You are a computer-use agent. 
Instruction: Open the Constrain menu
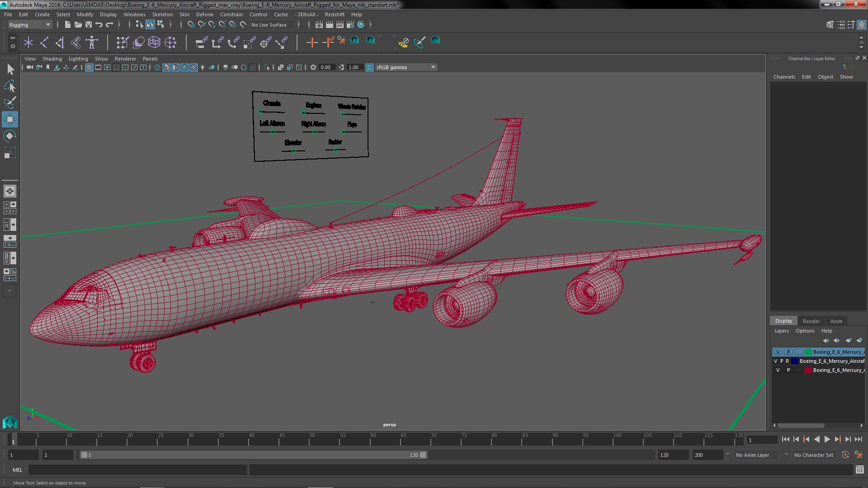point(231,14)
